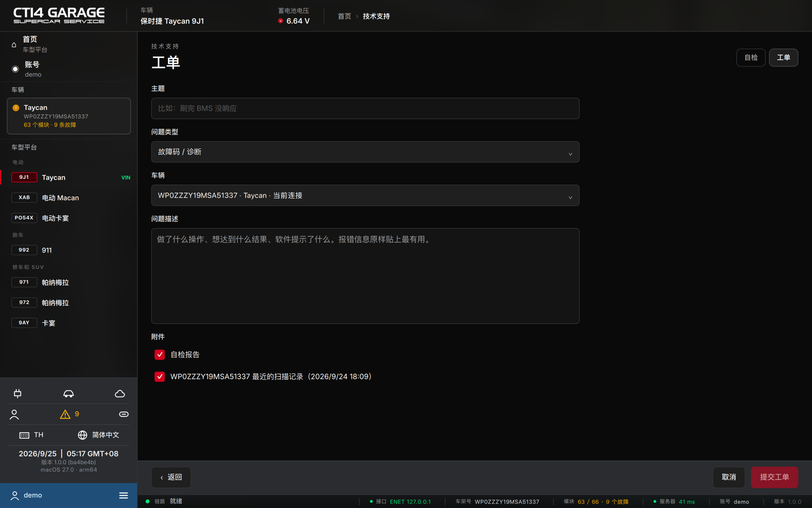The image size is (812, 508).
Task: Click the cloud icon in the sidebar footer
Action: pos(120,394)
